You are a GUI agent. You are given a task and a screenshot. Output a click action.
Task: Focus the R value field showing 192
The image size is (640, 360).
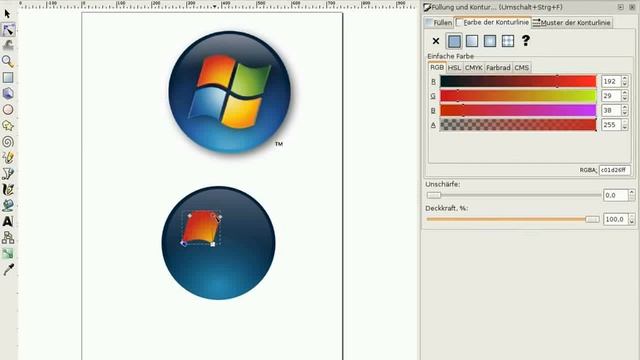[611, 81]
